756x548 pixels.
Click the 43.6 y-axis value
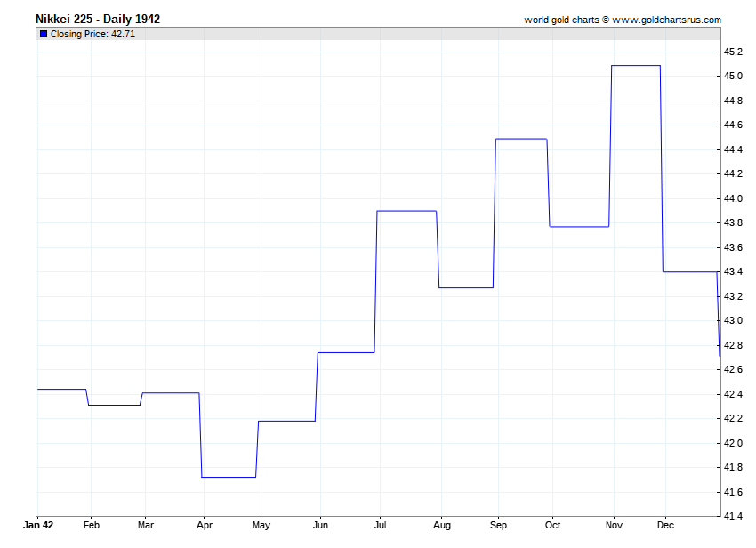click(x=733, y=247)
